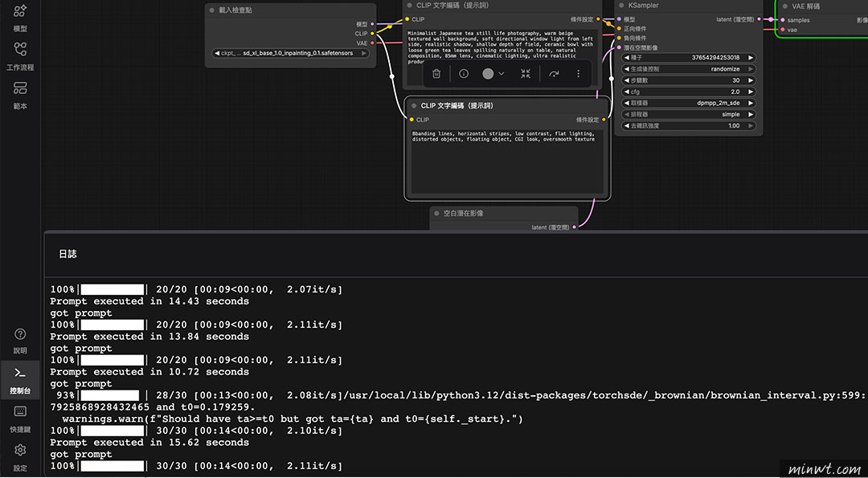The image size is (868, 478).
Task: Open the 模型 (Models) sidebar panel
Action: (20, 17)
